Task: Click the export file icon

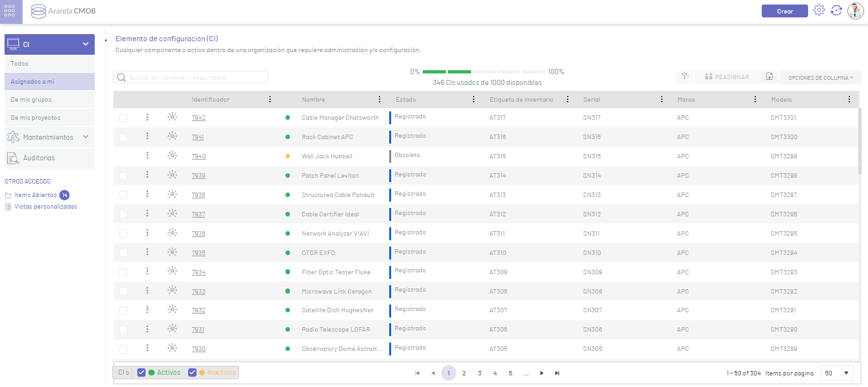Action: pyautogui.click(x=769, y=77)
